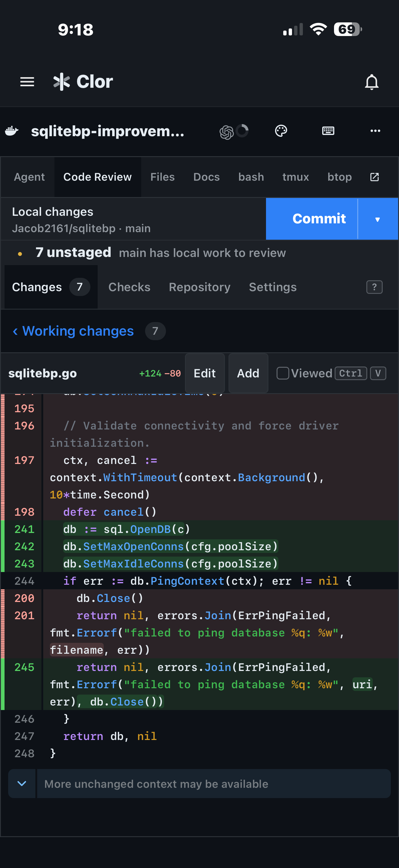Tap the 9:18 clock in status bar
This screenshot has height=868, width=399.
[75, 29]
